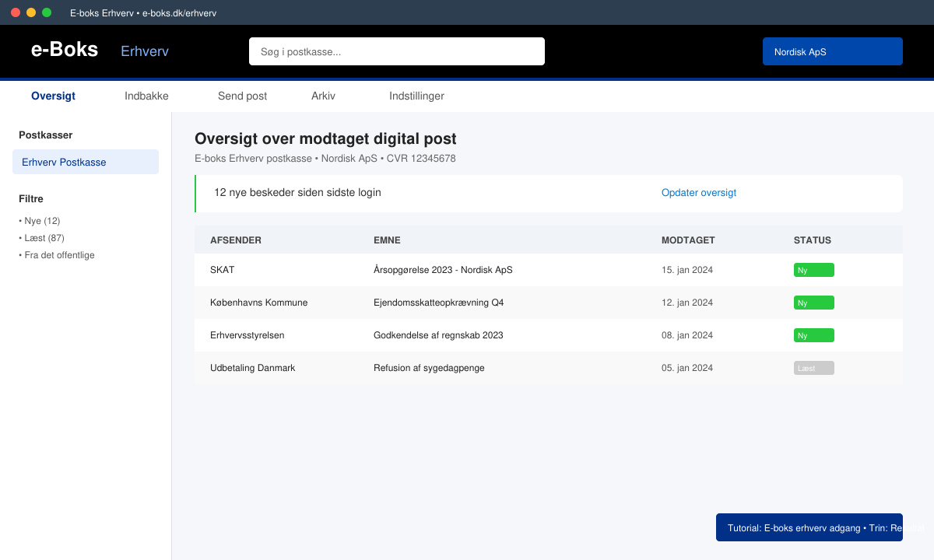934x560 pixels.
Task: Open Indstillinger tab
Action: pyautogui.click(x=416, y=96)
